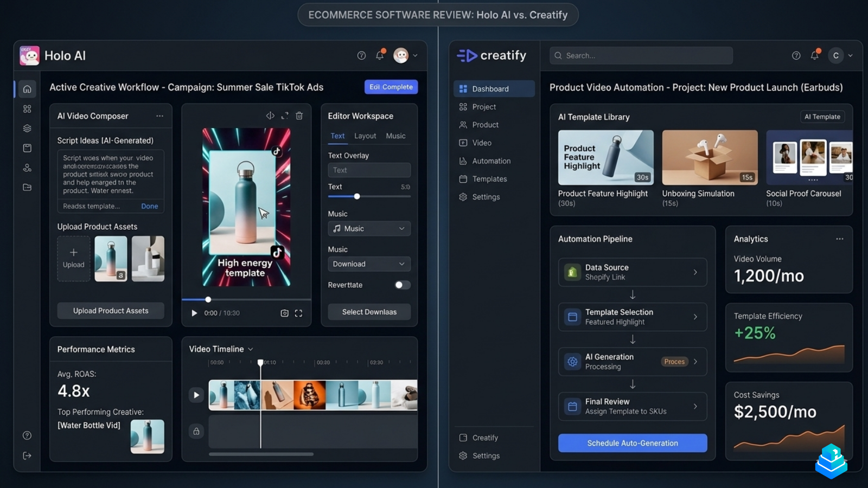Viewport: 868px width, 488px height.
Task: Open Holo AI notifications bell
Action: tap(380, 55)
